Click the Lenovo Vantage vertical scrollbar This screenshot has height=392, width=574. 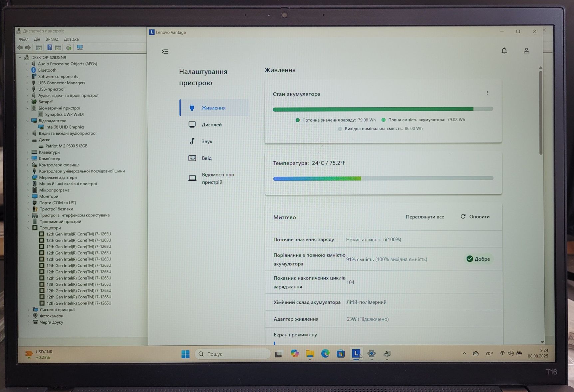541,113
